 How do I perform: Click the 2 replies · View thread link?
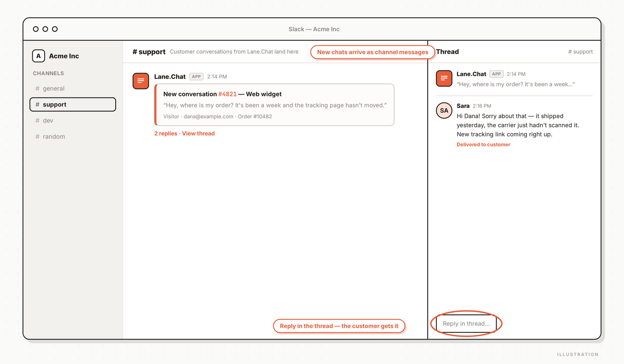pos(184,133)
